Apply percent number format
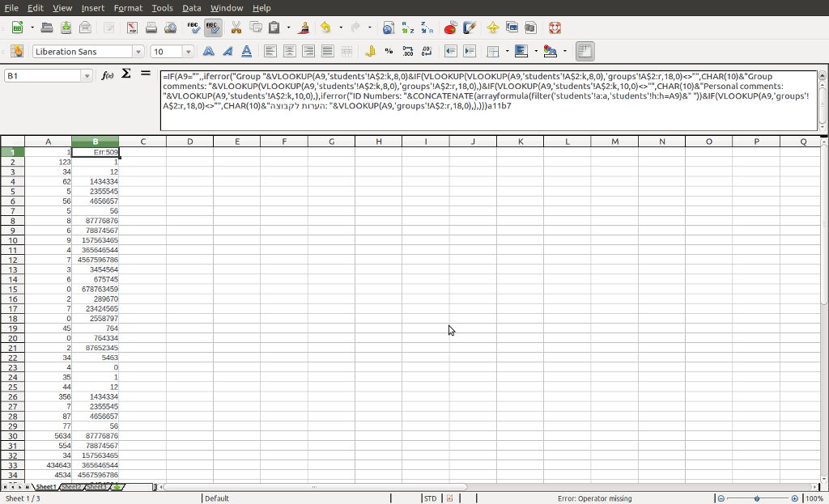The height and width of the screenshot is (504, 829). pos(389,52)
